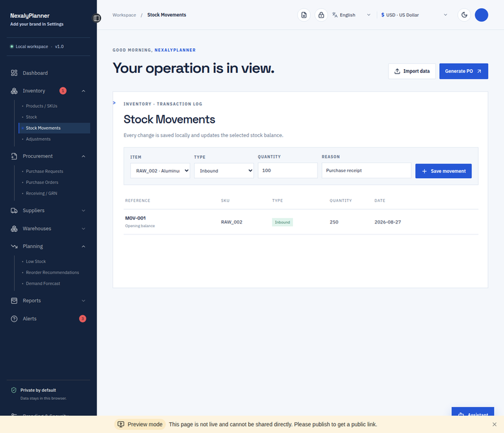This screenshot has height=433, width=504.
Task: Collapse the Inventory section chevron
Action: click(83, 91)
